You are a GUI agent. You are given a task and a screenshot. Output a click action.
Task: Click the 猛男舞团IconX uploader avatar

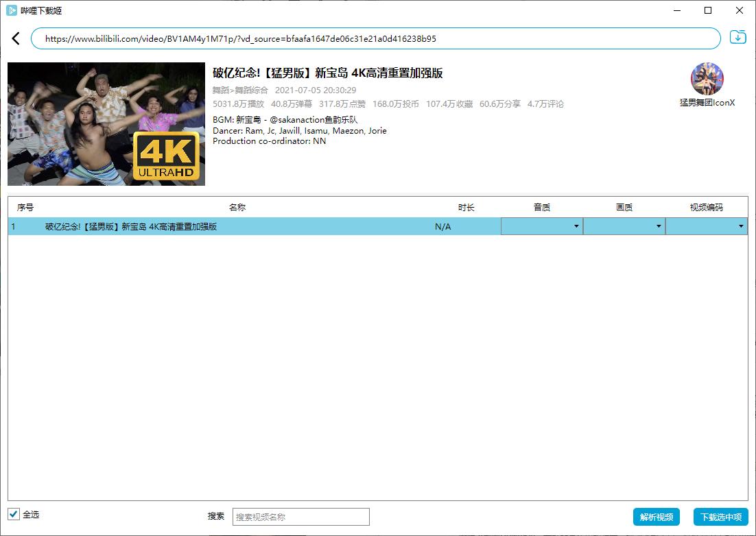click(707, 79)
